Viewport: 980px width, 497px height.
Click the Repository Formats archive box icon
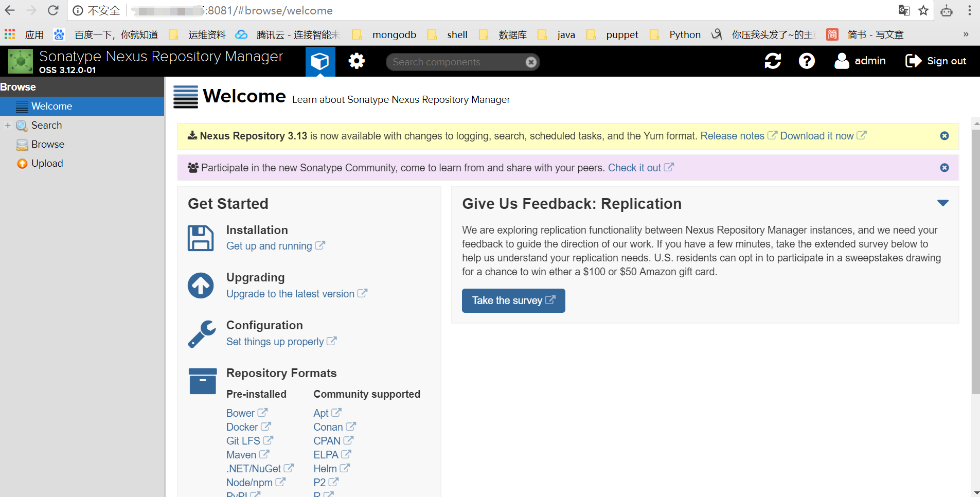point(203,381)
